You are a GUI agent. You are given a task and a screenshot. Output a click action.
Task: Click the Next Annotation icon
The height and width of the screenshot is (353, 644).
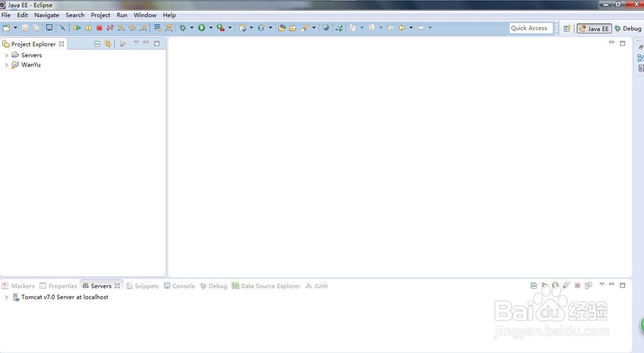pos(352,28)
